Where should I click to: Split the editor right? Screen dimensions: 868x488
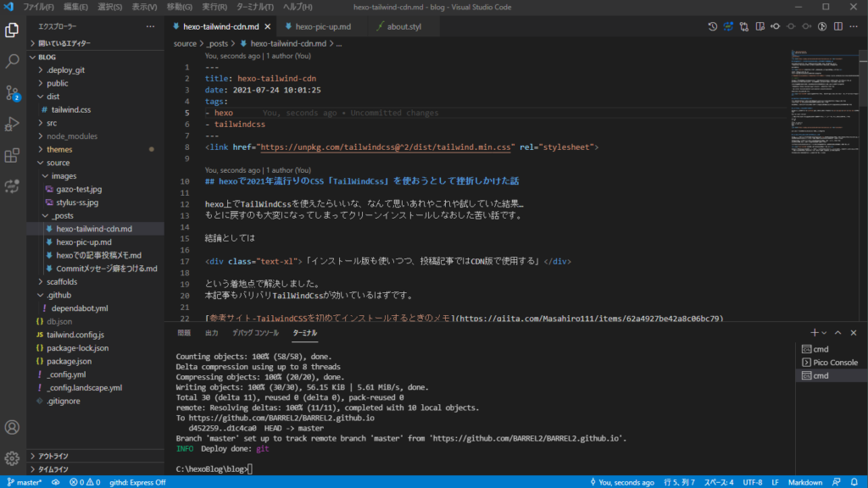(x=838, y=26)
